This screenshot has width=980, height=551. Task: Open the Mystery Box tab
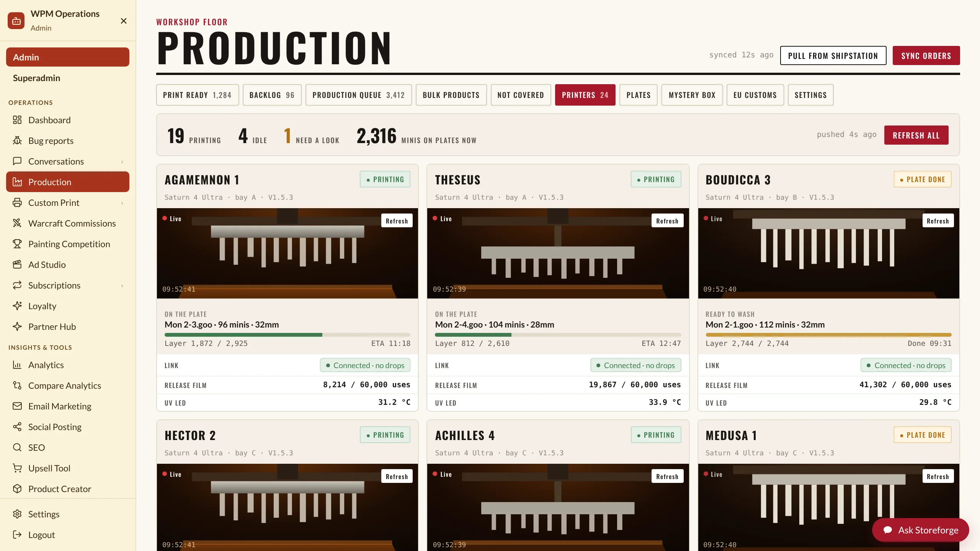[692, 95]
